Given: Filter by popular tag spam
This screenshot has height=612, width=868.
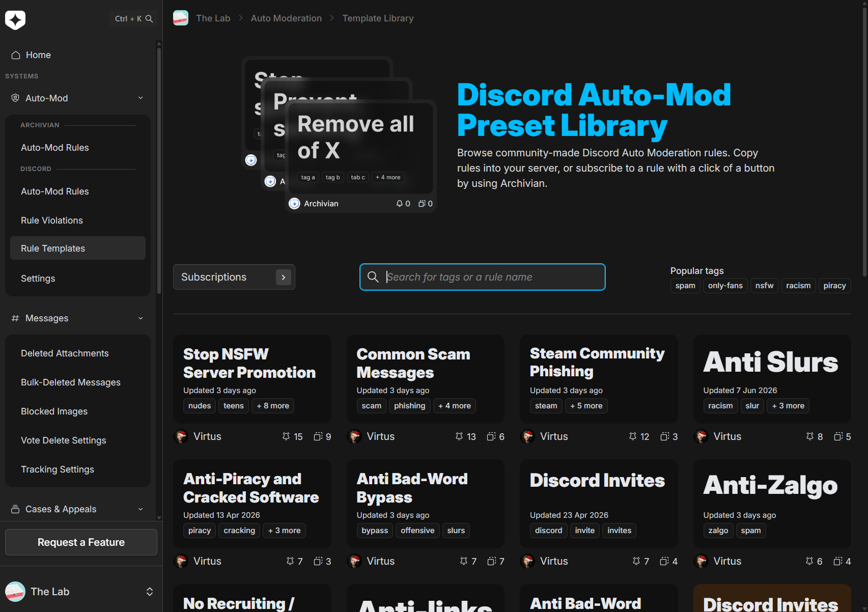Looking at the screenshot, I should coord(685,286).
